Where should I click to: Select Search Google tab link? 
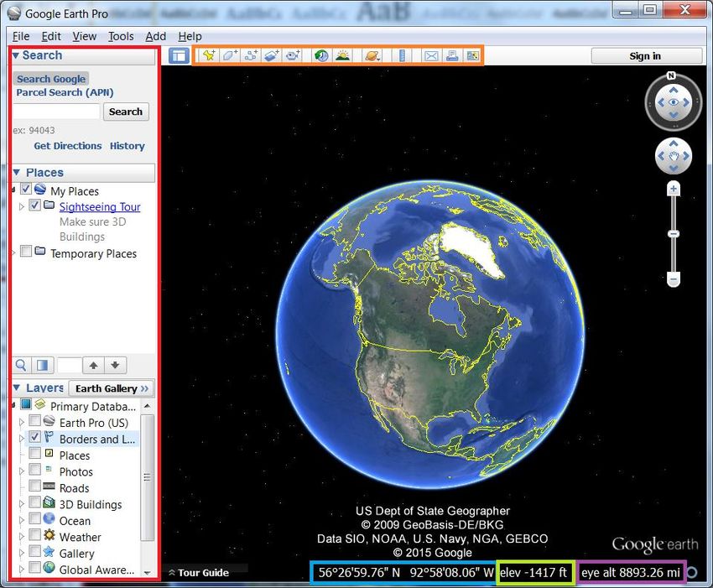tap(51, 79)
